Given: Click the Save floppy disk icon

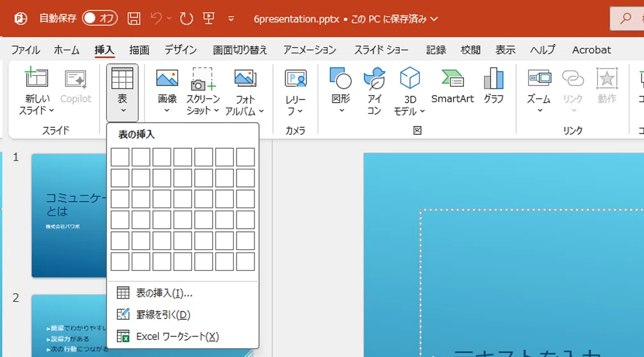Looking at the screenshot, I should click(134, 19).
